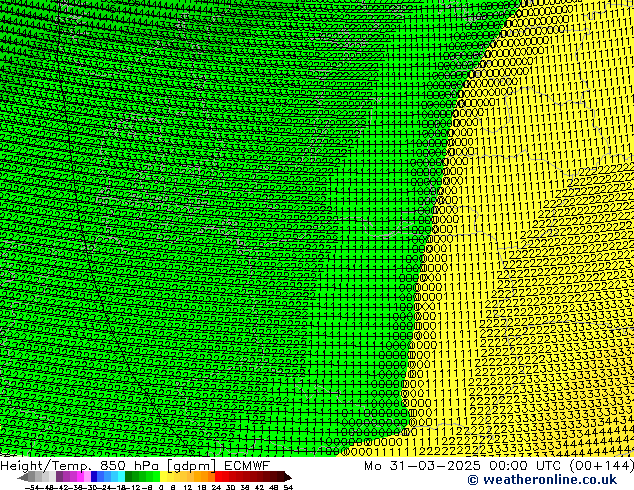Viewport: 634px width, 490px height.
Task: Select the bright magenta swatch in the legend
Action: tap(80, 476)
